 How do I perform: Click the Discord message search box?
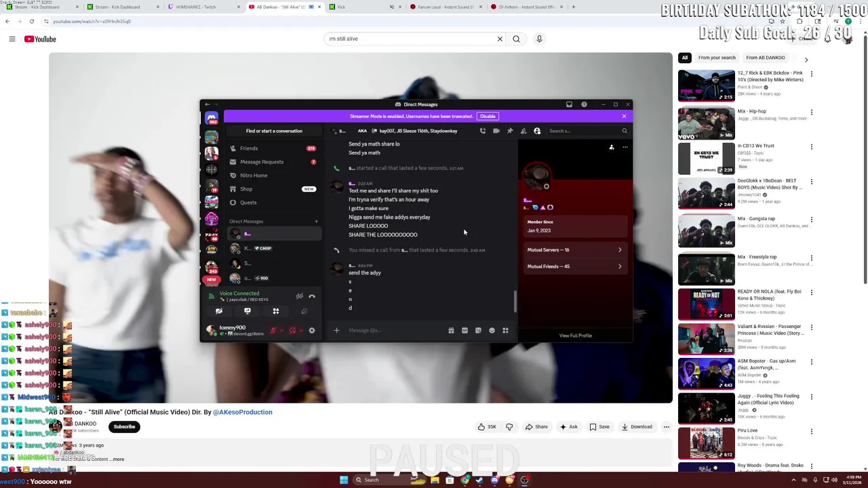click(x=588, y=131)
